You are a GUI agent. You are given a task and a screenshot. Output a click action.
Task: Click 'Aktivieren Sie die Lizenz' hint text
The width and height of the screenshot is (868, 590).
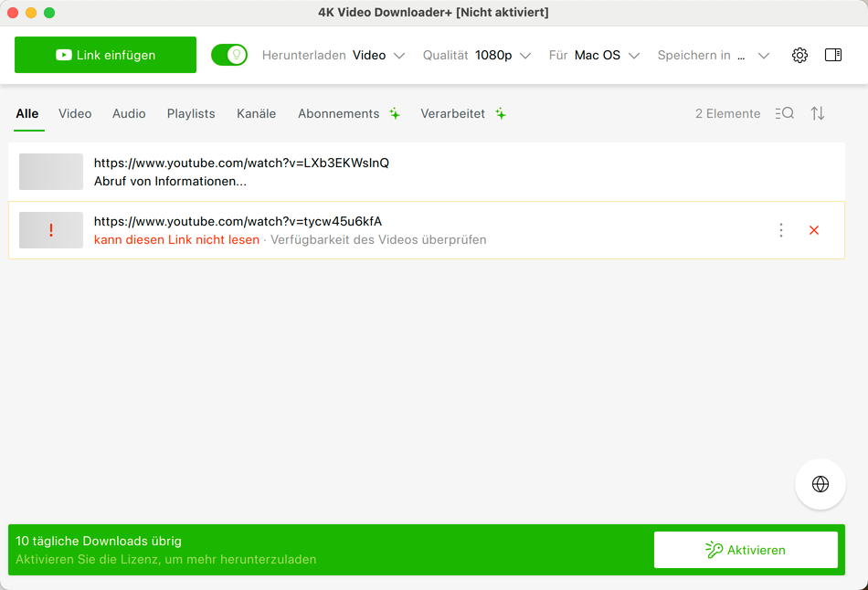(x=166, y=560)
